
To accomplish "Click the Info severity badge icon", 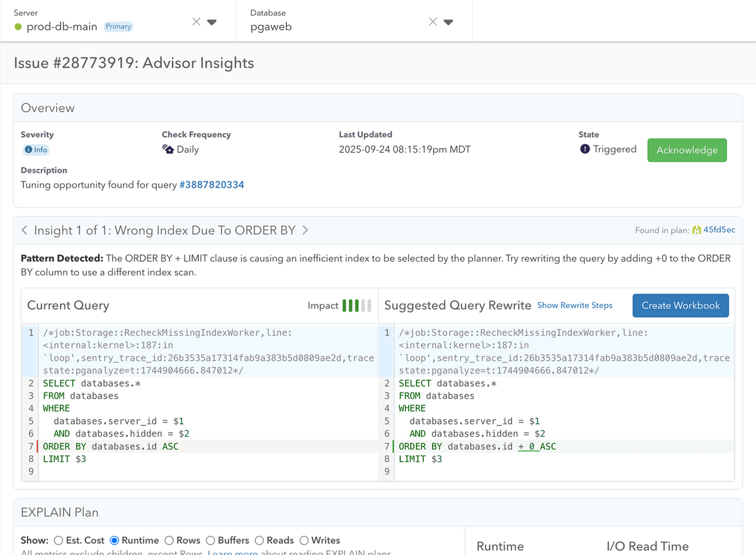I will tap(28, 150).
